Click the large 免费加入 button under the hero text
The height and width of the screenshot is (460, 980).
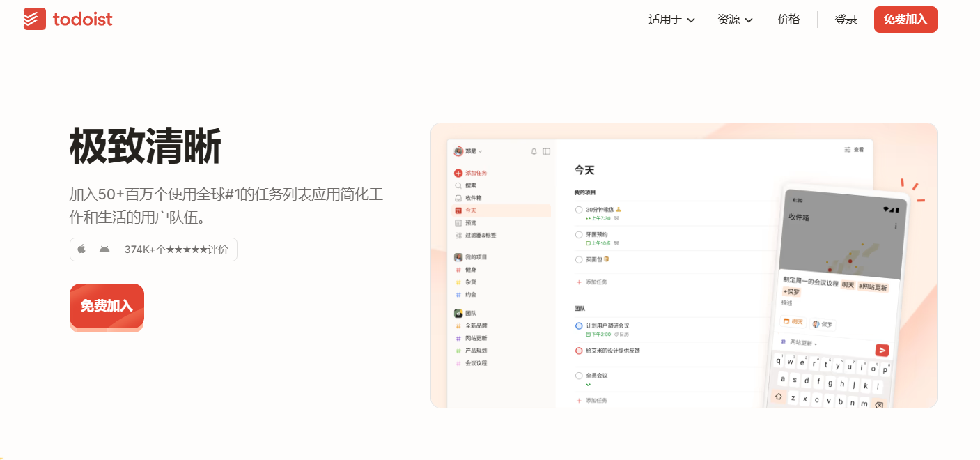coord(107,306)
